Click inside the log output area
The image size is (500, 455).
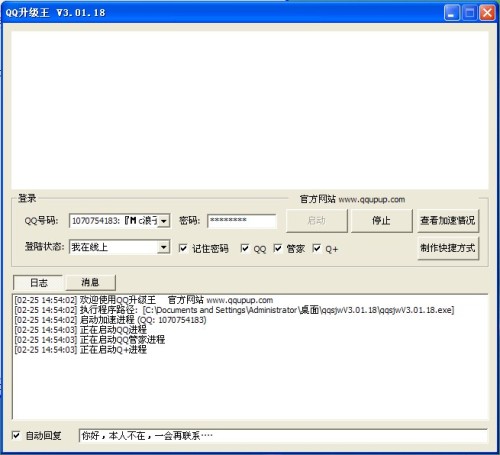point(250,357)
